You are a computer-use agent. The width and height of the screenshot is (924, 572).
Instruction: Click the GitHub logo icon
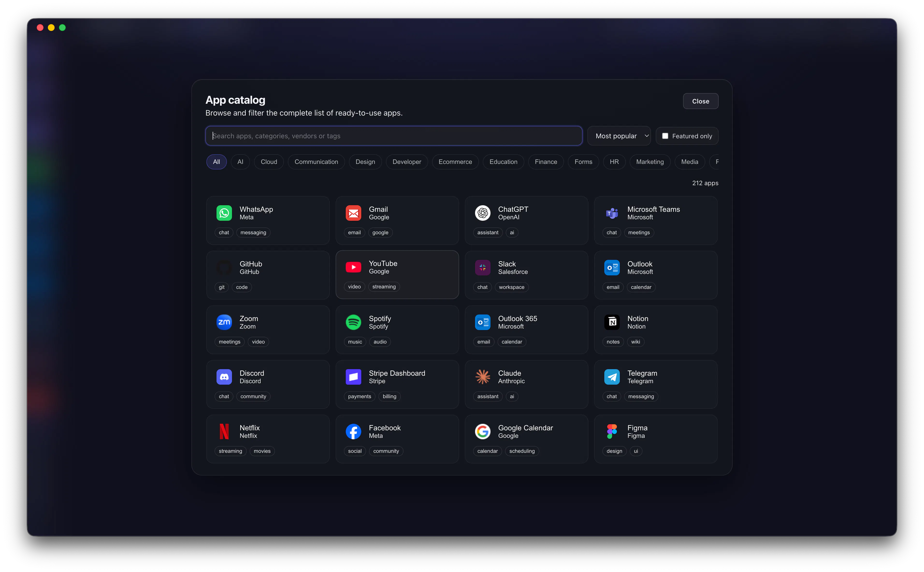(x=224, y=267)
